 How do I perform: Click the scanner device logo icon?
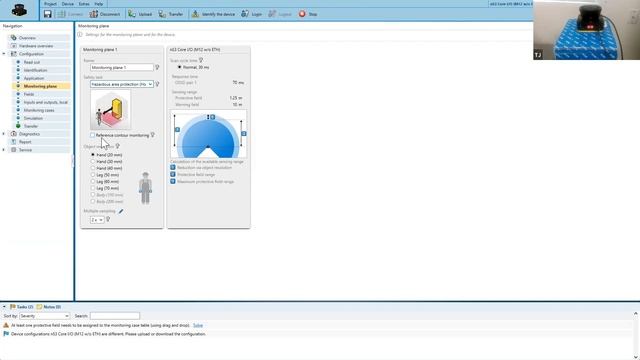pyautogui.click(x=19, y=10)
